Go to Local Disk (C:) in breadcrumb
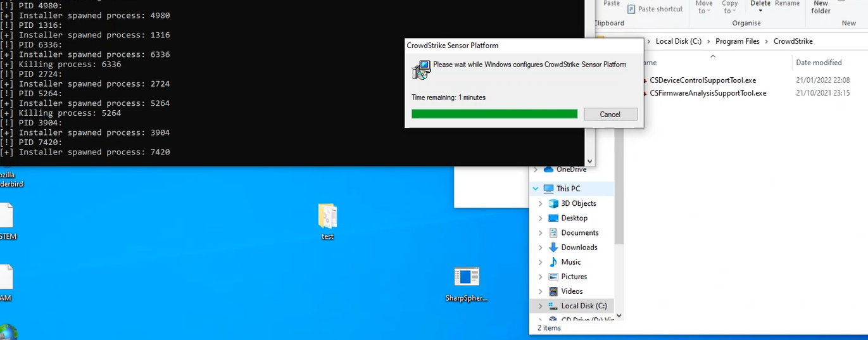This screenshot has height=340, width=868. [679, 41]
